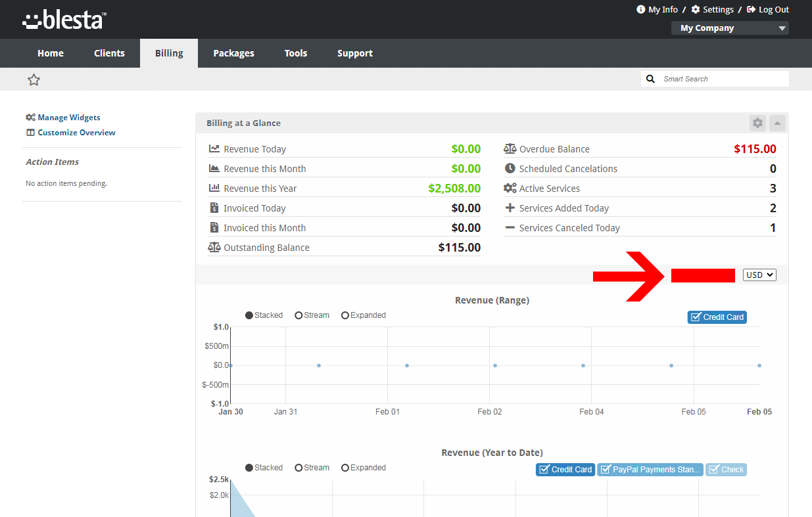This screenshot has height=517, width=812.
Task: Click the Scheduled Cancelations count 0
Action: pyautogui.click(x=773, y=169)
